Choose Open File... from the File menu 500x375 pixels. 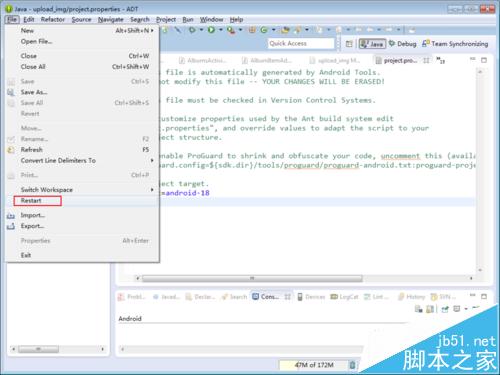pos(82,41)
